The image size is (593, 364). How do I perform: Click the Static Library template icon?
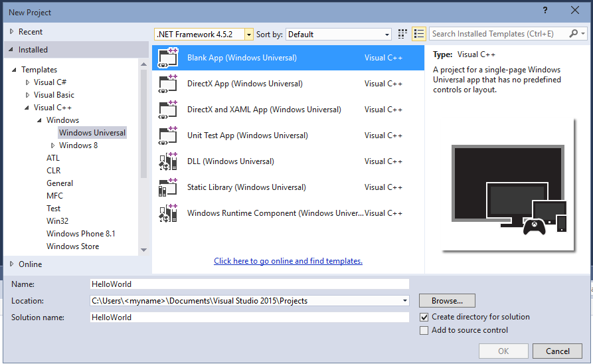click(168, 187)
